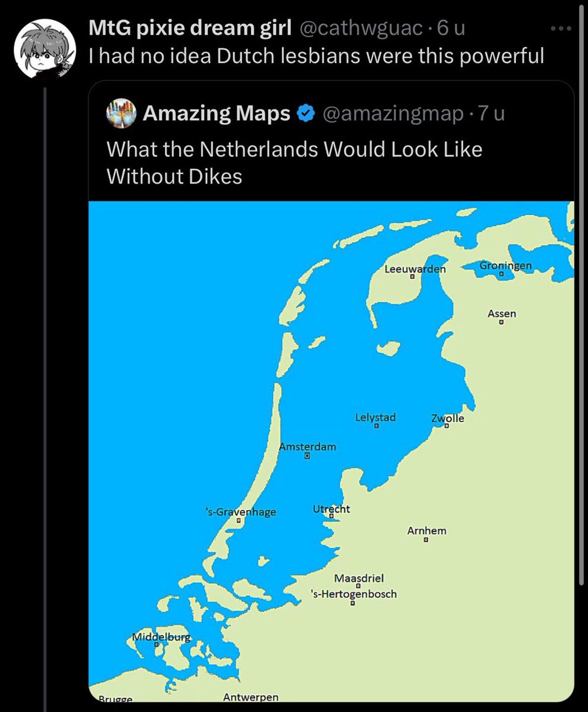Open the Amazing Maps account name
This screenshot has width=588, height=712.
(217, 113)
